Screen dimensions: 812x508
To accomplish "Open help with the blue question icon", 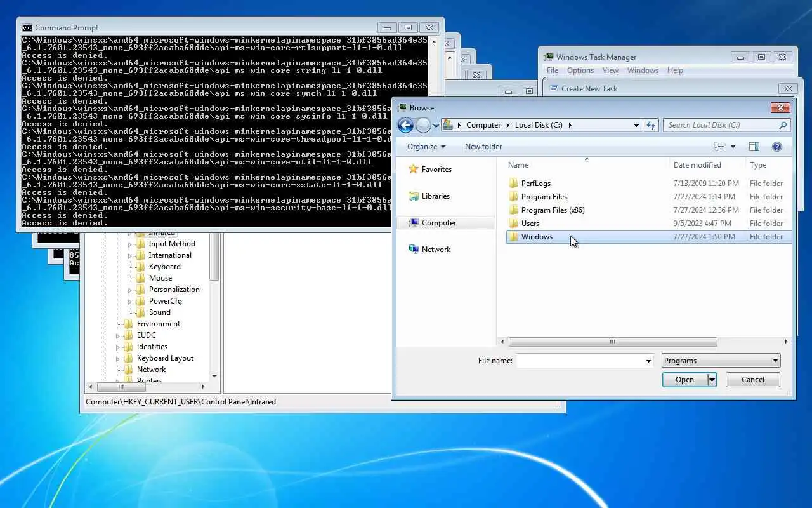I will tap(777, 147).
